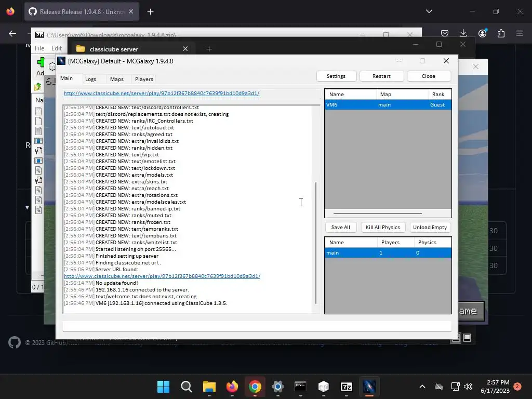This screenshot has width=532, height=399.
Task: Click Unload Empty button
Action: [x=430, y=228]
